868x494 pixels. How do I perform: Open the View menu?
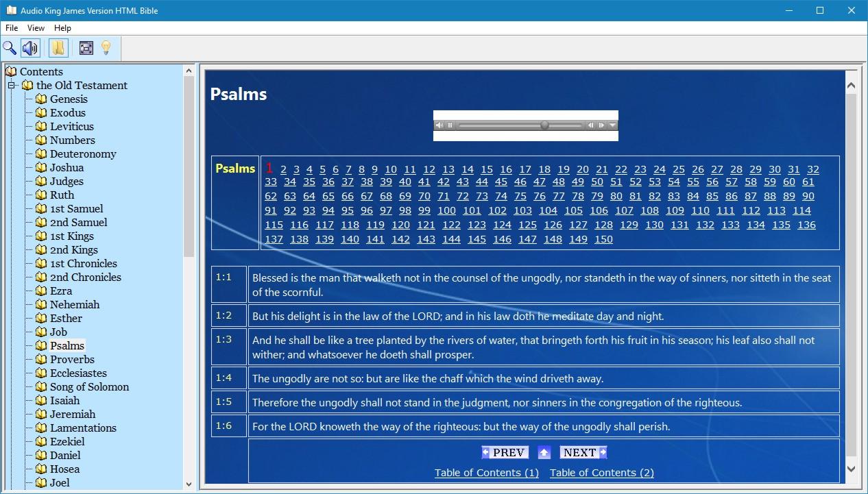[x=36, y=28]
